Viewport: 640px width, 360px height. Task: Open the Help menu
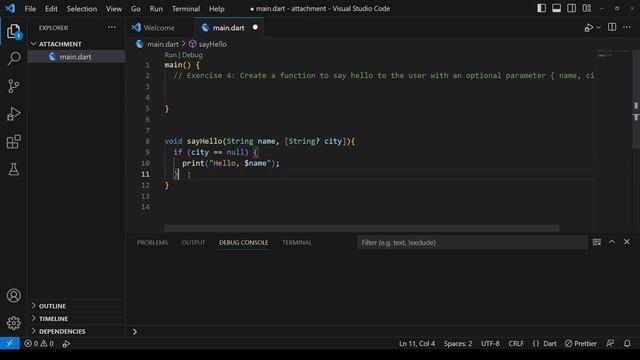coord(217,9)
